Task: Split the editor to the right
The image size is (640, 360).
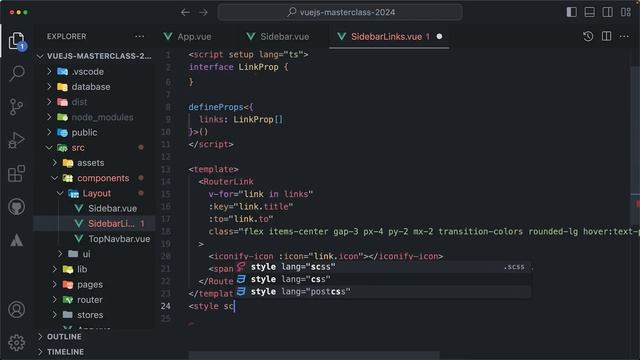Action: 606,36
